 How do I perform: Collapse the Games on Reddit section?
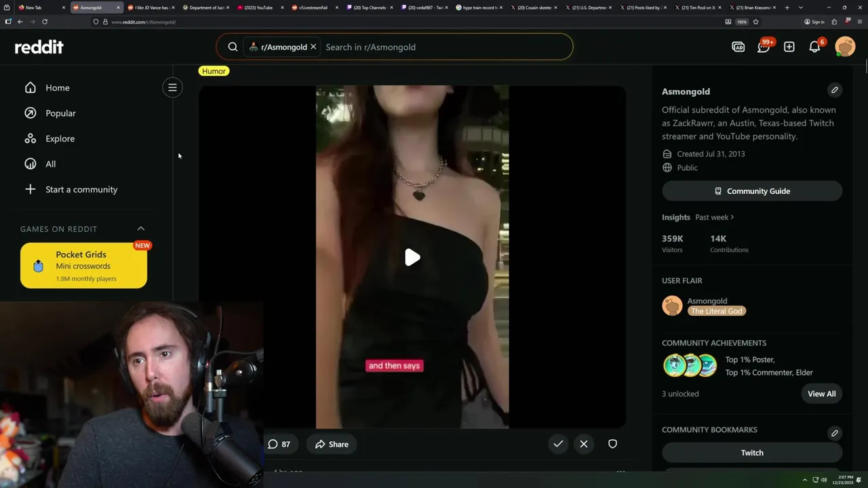(141, 228)
